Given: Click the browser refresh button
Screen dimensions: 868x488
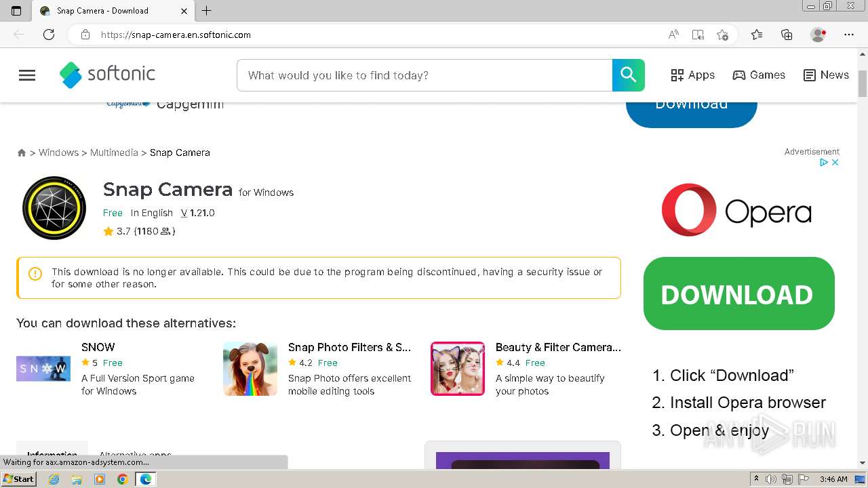Looking at the screenshot, I should coord(49,35).
